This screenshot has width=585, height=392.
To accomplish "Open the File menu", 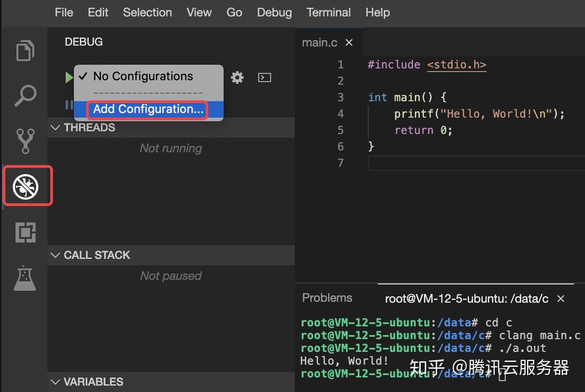I will coord(64,12).
